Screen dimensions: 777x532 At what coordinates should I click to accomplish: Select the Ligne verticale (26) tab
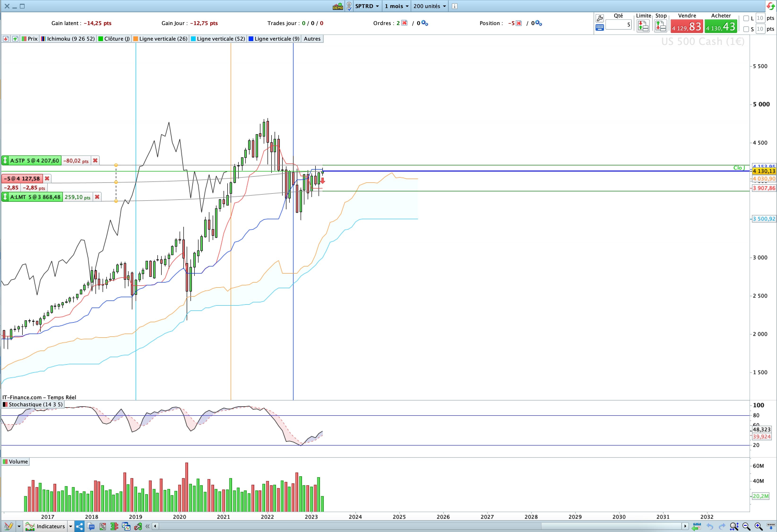pyautogui.click(x=160, y=39)
